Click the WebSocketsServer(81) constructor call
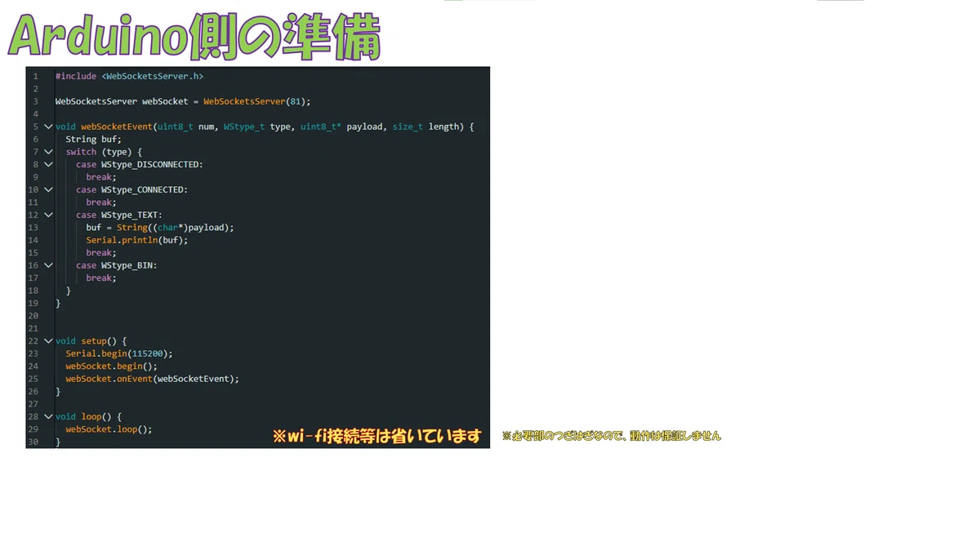The image size is (980, 551). tap(256, 101)
